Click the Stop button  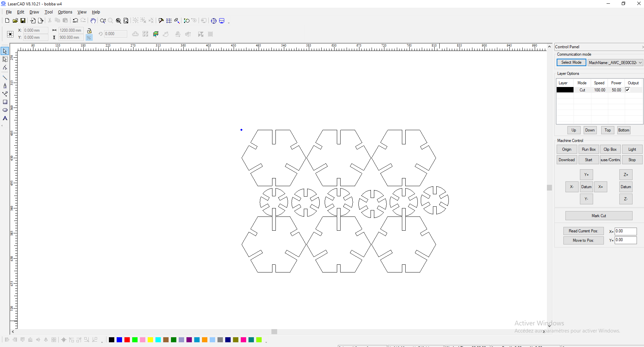632,160
